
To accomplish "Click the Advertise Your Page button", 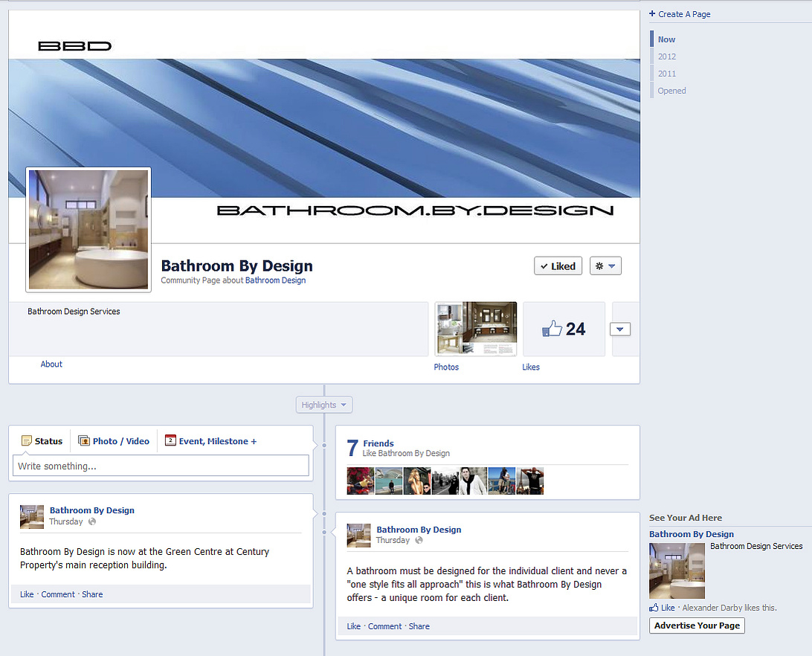I will [x=697, y=626].
